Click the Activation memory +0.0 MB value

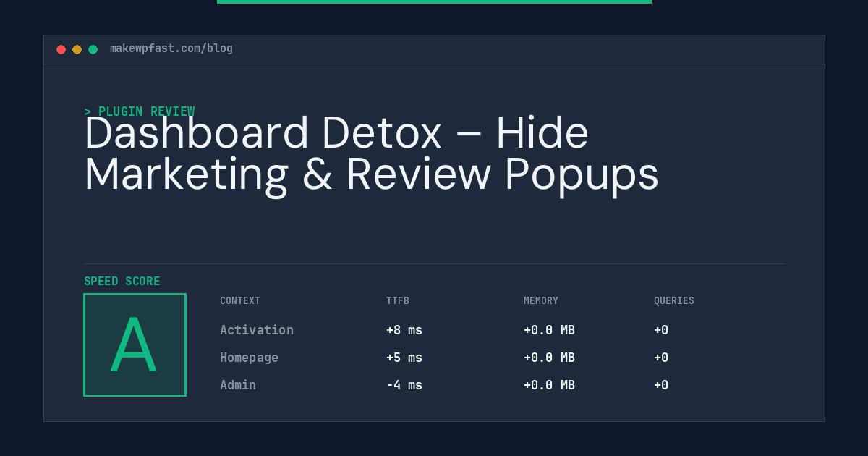click(549, 330)
